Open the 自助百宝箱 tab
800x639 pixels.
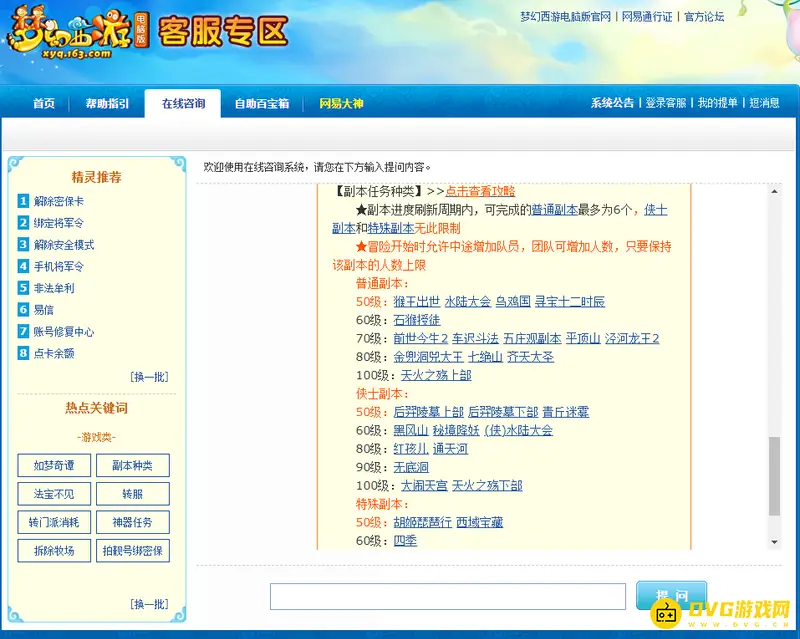[x=262, y=104]
